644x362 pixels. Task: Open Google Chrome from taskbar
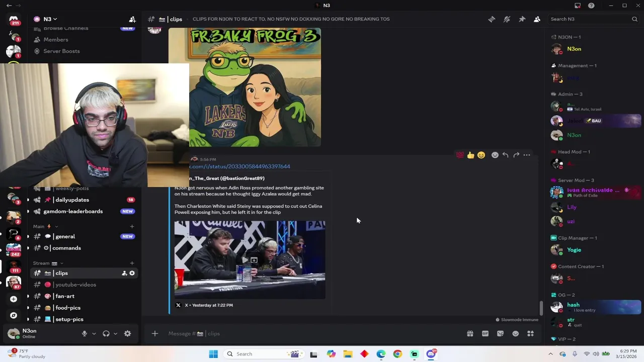click(x=397, y=354)
